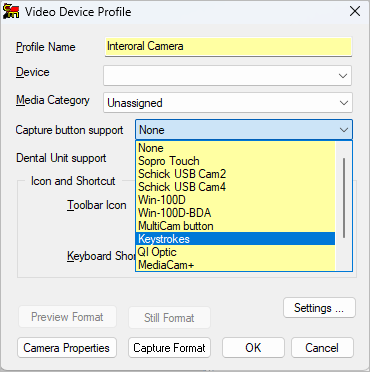Select Win-100D-BDA in the list
This screenshot has width=370, height=372.
click(235, 213)
